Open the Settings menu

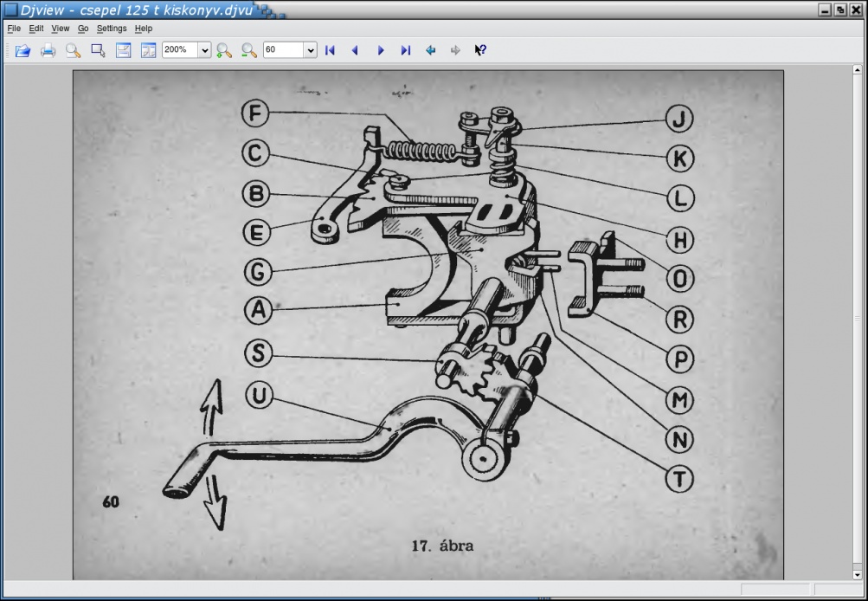click(112, 29)
